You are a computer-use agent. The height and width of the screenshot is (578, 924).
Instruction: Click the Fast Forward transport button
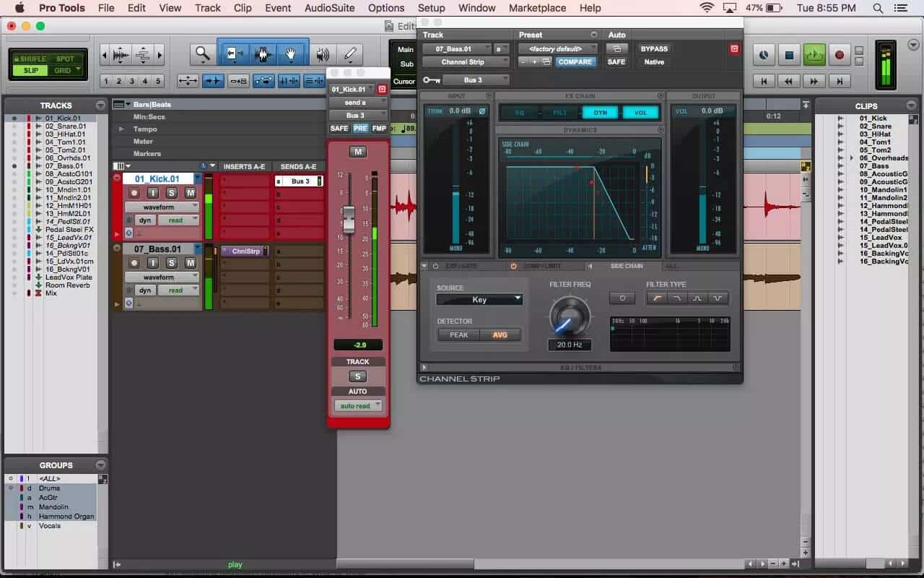[x=814, y=82]
